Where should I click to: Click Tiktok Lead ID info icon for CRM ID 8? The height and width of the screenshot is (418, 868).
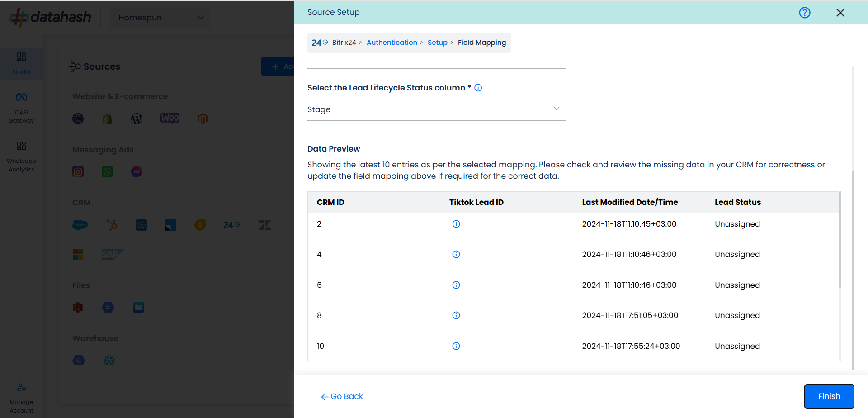[456, 315]
